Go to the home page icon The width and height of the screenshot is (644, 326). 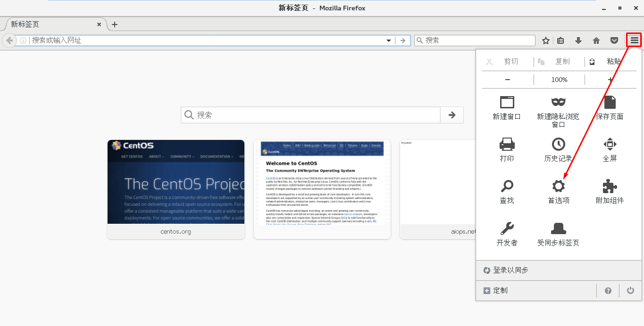click(x=596, y=41)
